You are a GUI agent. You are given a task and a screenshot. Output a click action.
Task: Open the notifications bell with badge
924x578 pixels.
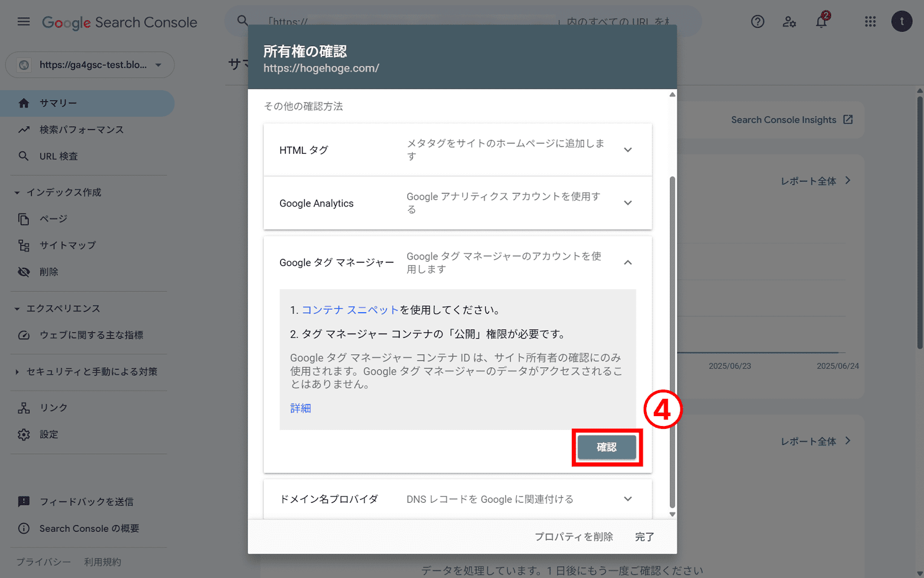[822, 21]
